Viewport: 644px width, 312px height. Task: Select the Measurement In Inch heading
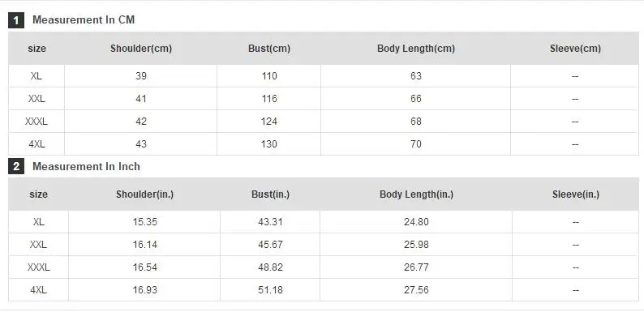[86, 166]
